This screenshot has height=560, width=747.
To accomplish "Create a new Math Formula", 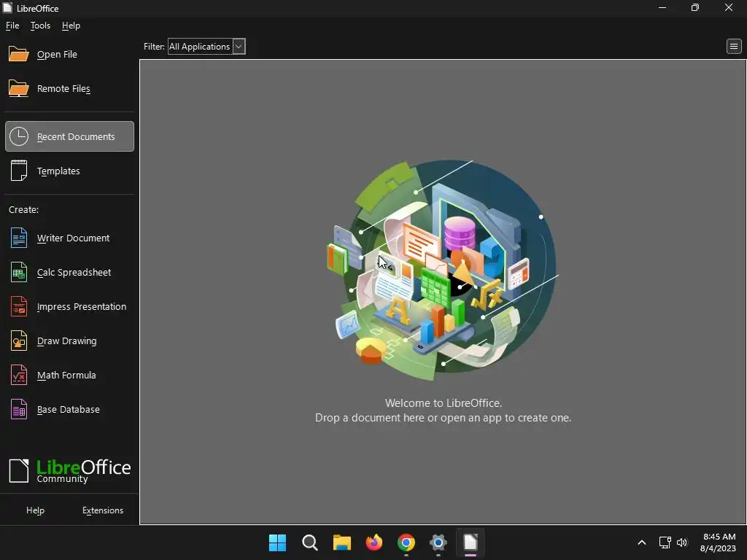I will (69, 376).
